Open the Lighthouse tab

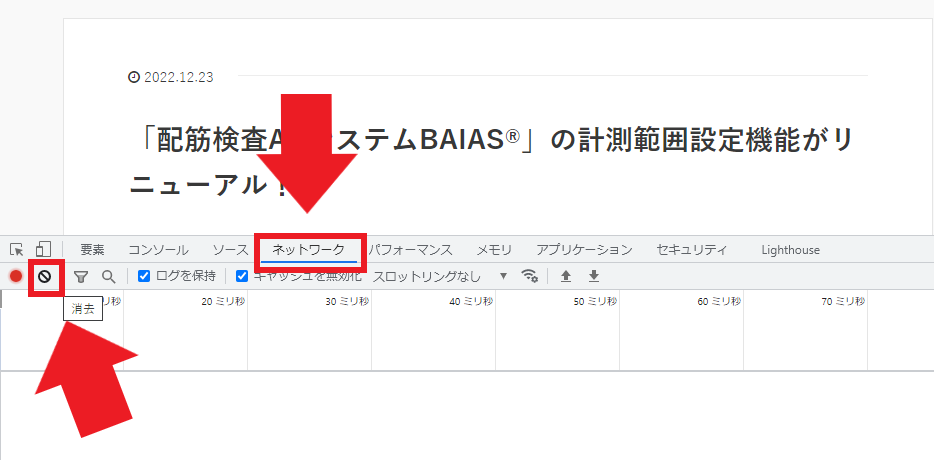(790, 250)
